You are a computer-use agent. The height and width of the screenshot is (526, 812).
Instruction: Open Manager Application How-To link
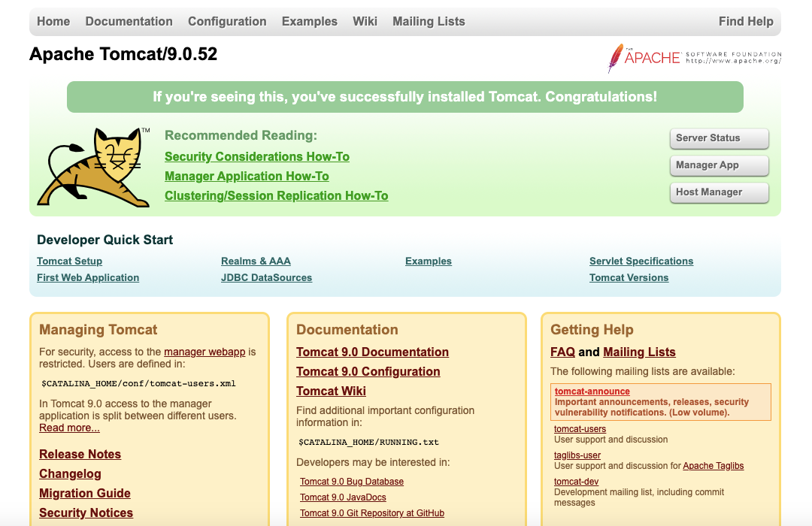(x=247, y=176)
